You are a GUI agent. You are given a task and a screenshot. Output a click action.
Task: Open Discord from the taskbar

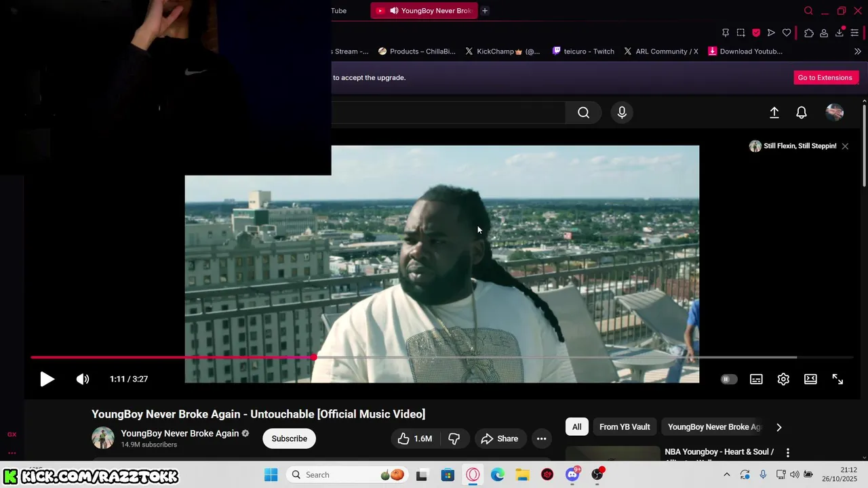572,474
